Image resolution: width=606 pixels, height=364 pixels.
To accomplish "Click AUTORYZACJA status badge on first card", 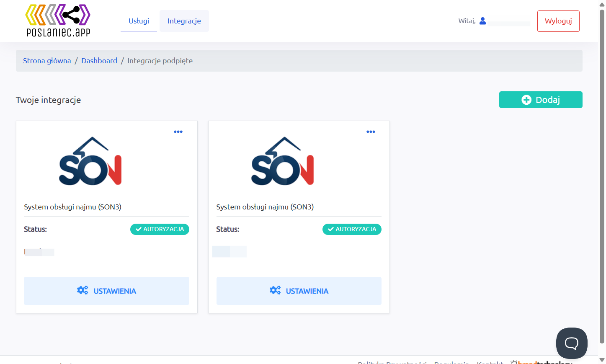I will 160,229.
